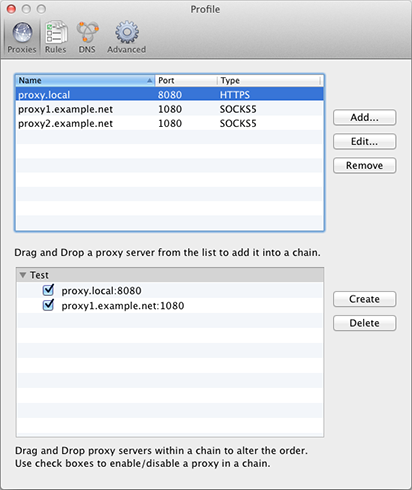Disable proxy.local:8080 checkbox in Test chain

[x=48, y=290]
